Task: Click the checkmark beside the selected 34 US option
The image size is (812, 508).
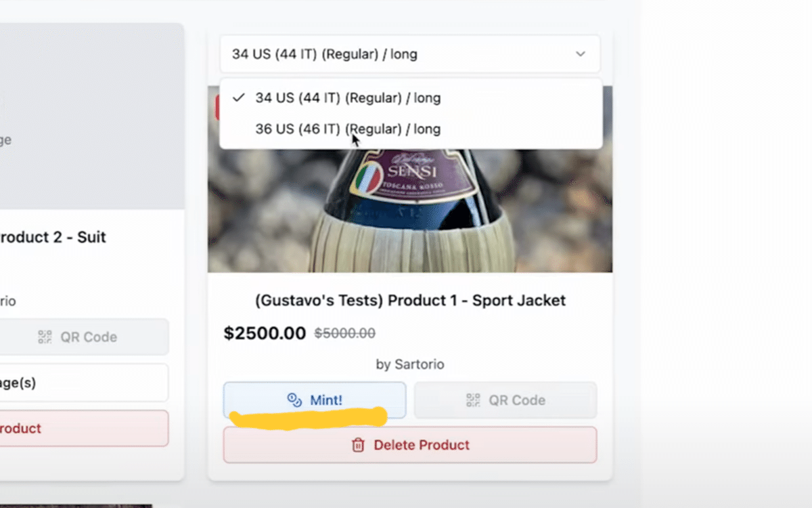Action: [x=238, y=98]
